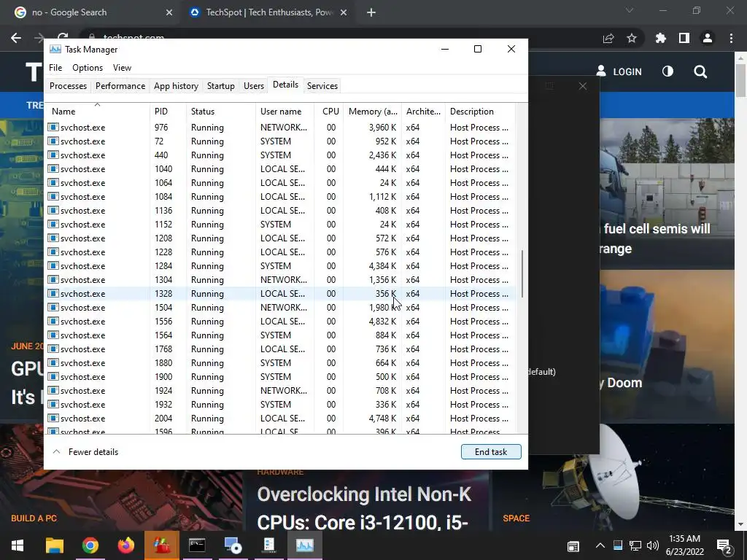
Task: Sort by the PID column header
Action: (x=168, y=111)
